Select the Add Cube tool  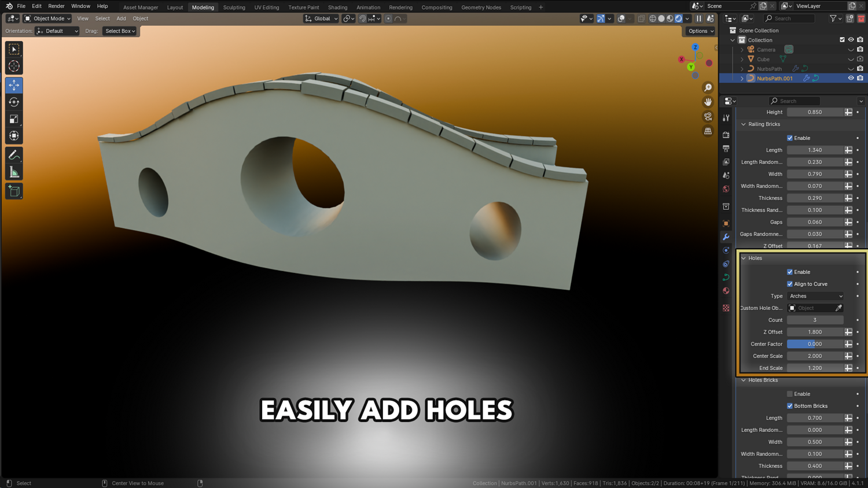[x=14, y=191]
